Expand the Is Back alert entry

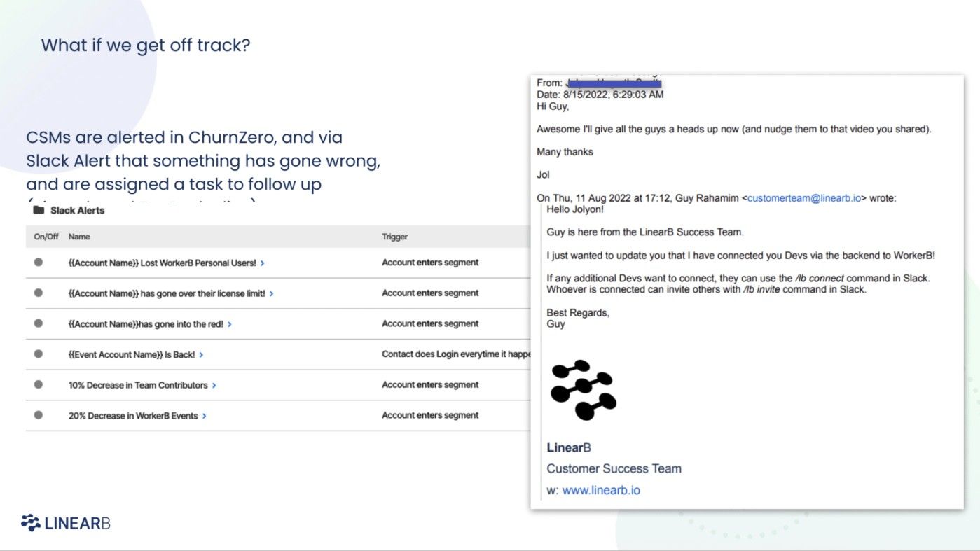click(201, 354)
